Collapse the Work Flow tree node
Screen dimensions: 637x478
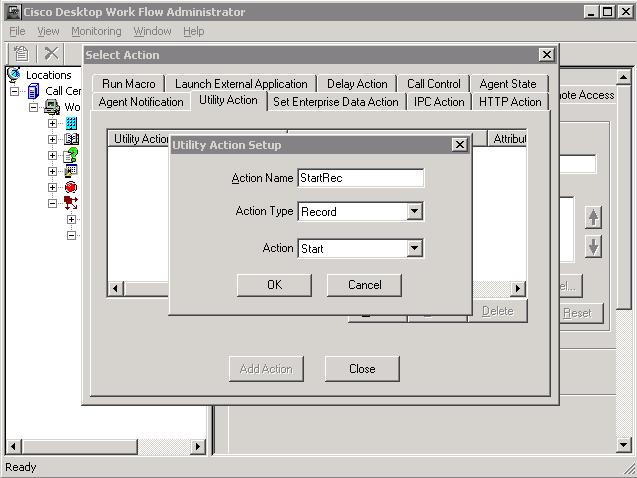34,107
